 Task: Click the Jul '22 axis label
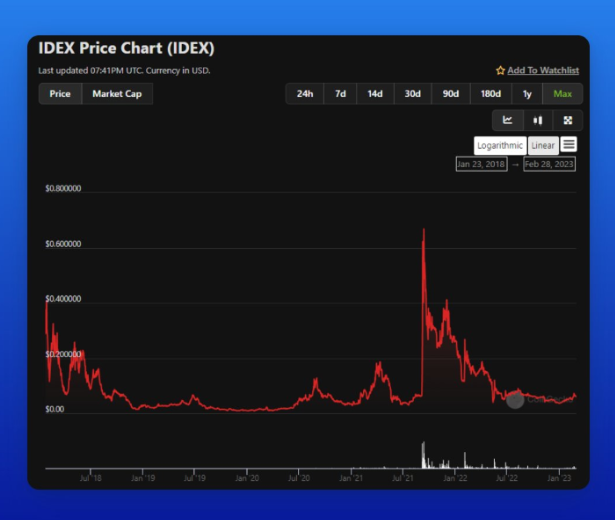(x=507, y=478)
